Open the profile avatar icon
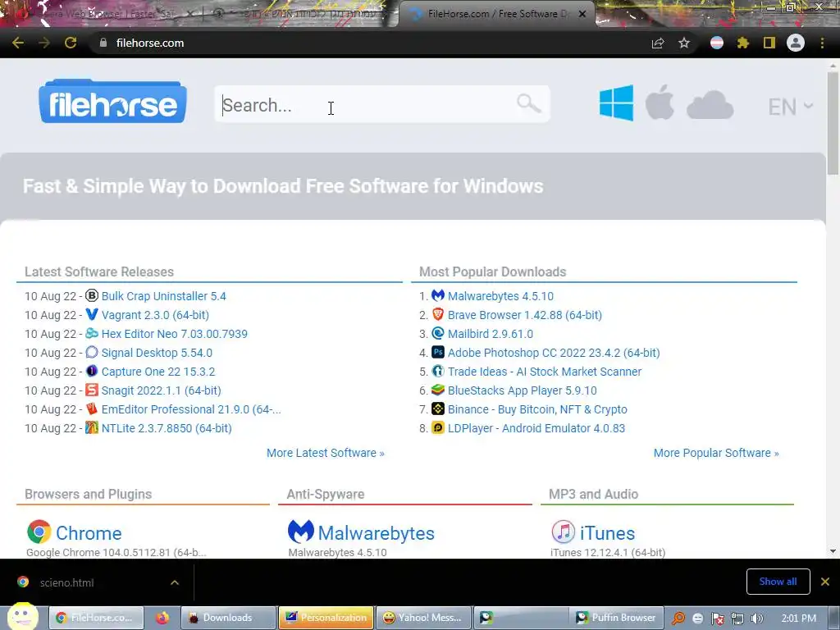The width and height of the screenshot is (840, 630). [795, 43]
